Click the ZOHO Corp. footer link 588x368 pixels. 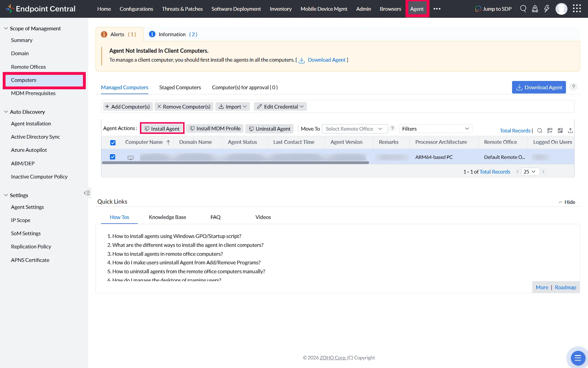pos(333,358)
